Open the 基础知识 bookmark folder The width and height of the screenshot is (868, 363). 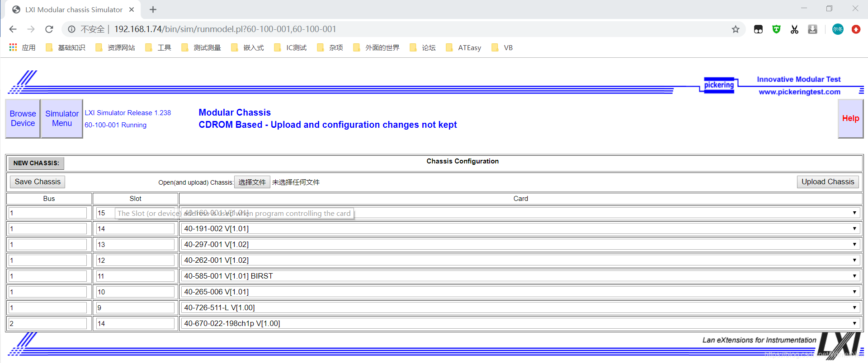pyautogui.click(x=66, y=47)
